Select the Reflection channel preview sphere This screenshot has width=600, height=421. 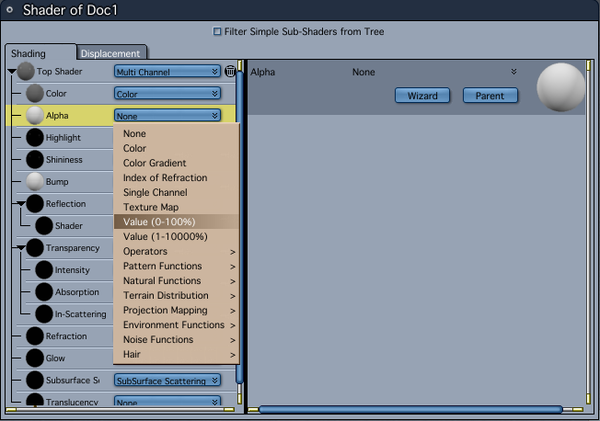pyautogui.click(x=34, y=204)
